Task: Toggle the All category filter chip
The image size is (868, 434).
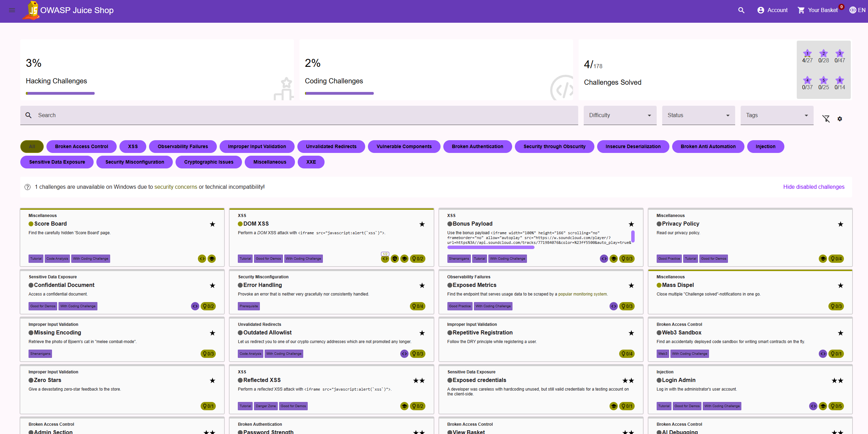Action: (32, 146)
